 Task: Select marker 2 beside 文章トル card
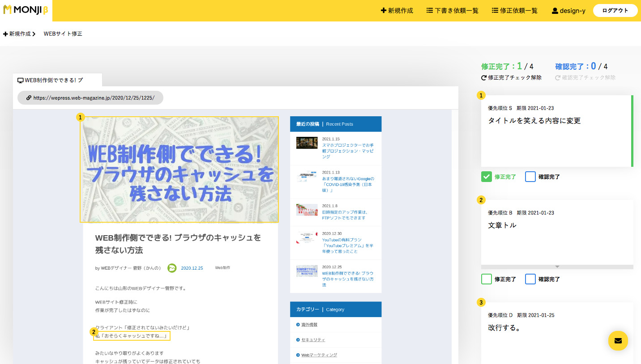point(481,200)
